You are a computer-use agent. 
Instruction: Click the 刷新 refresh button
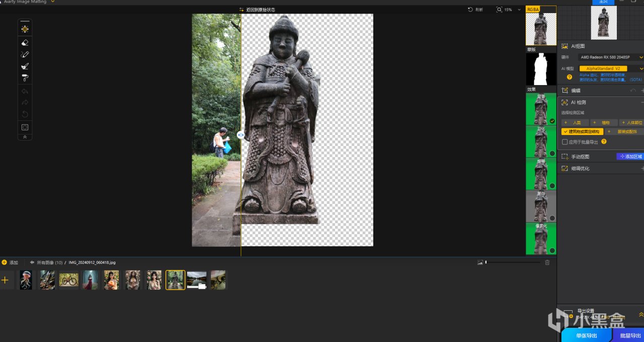click(475, 10)
